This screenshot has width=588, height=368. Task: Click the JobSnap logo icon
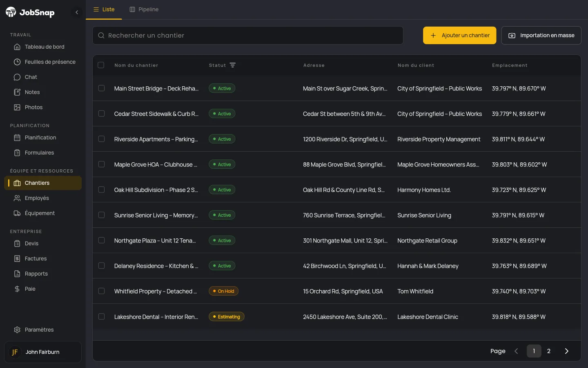11,12
